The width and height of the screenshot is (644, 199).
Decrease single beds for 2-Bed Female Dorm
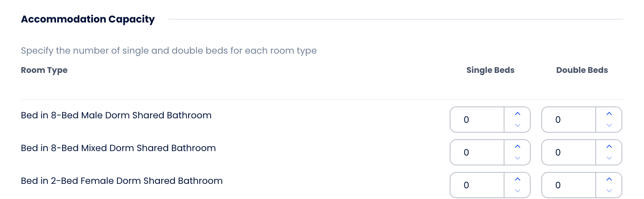[x=518, y=191]
